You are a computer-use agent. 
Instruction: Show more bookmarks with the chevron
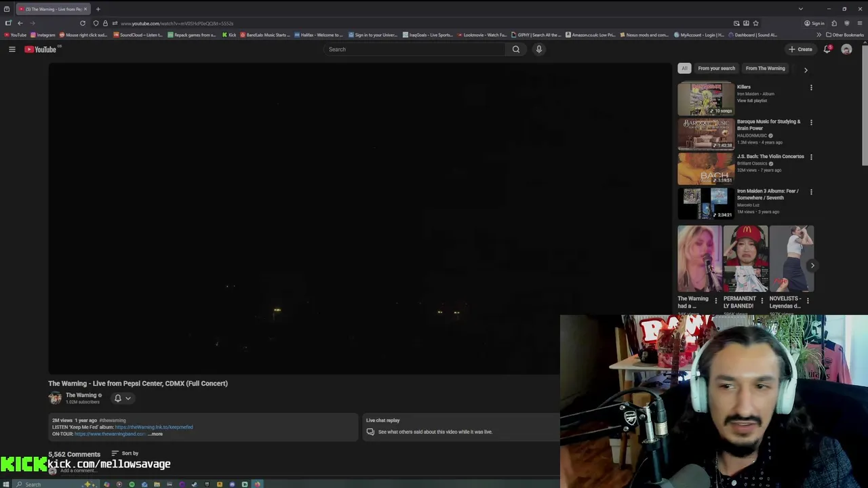click(818, 35)
